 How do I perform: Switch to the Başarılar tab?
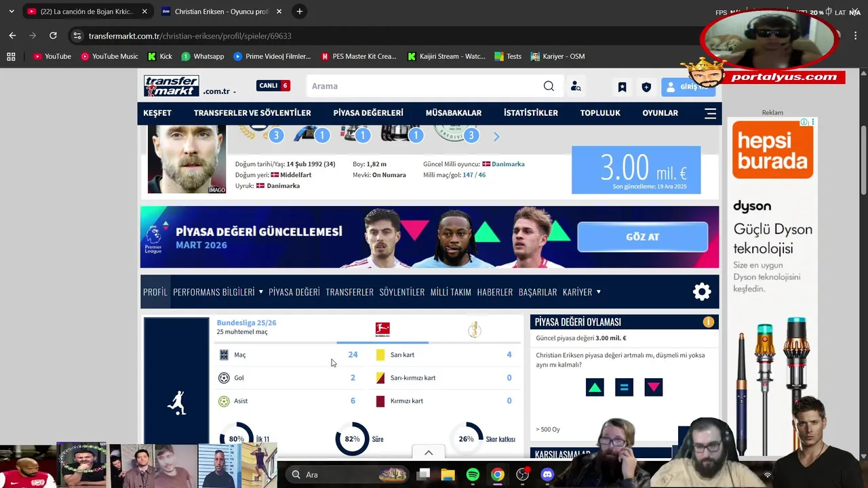tap(538, 292)
